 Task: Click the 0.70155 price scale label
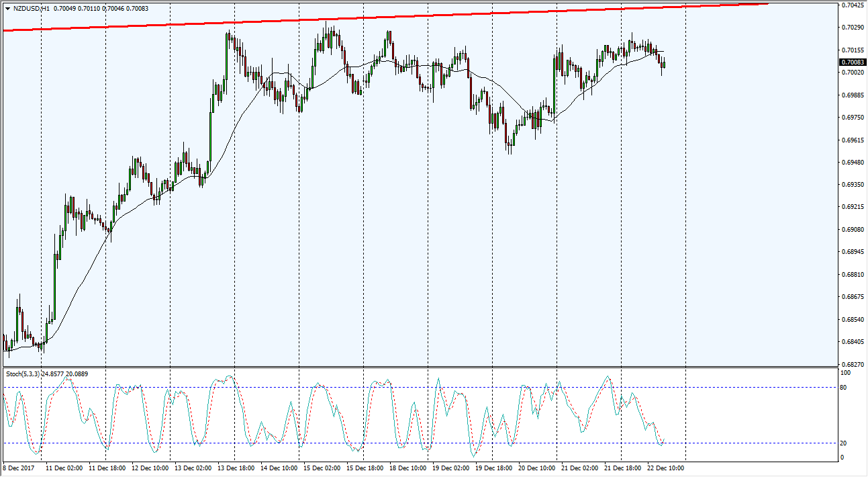(851, 50)
